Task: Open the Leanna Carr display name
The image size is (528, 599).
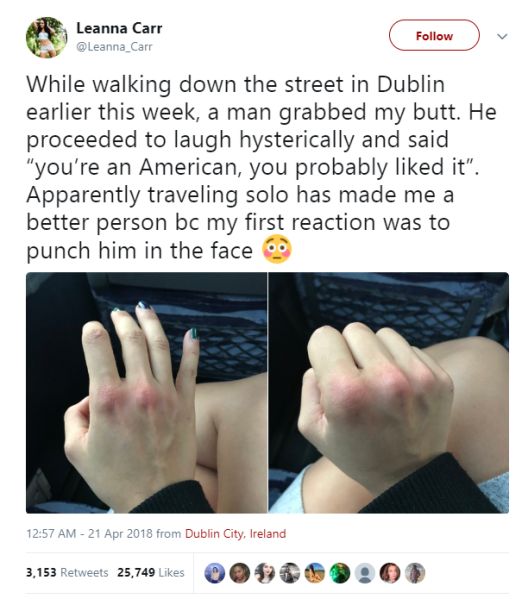Action: point(119,28)
